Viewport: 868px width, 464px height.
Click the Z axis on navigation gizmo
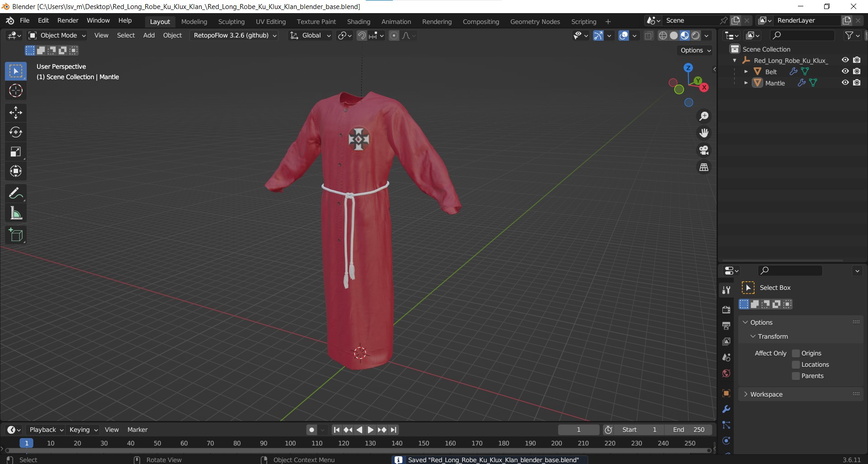(688, 68)
